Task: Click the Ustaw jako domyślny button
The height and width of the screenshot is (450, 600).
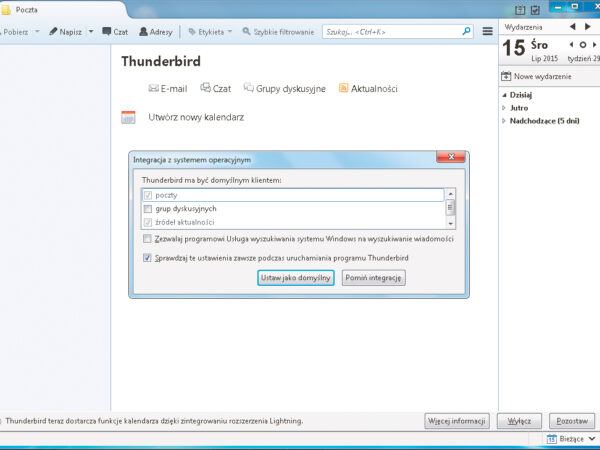Action: [295, 278]
